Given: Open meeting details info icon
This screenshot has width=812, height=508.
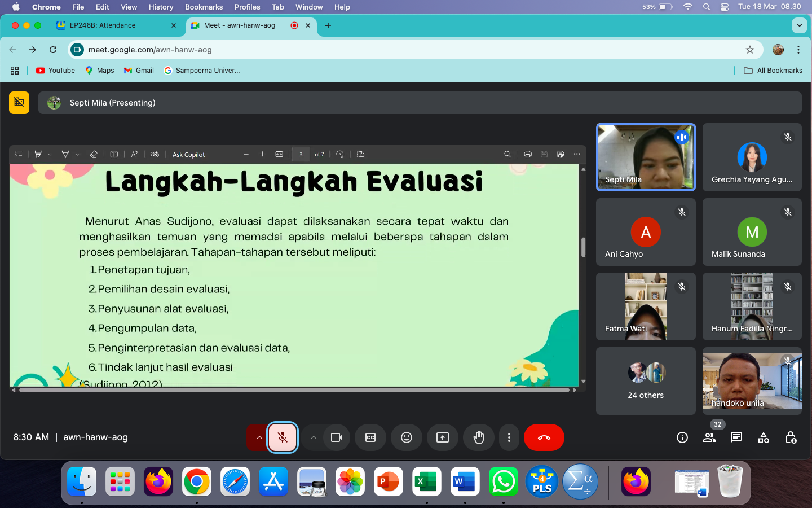Looking at the screenshot, I should (682, 437).
